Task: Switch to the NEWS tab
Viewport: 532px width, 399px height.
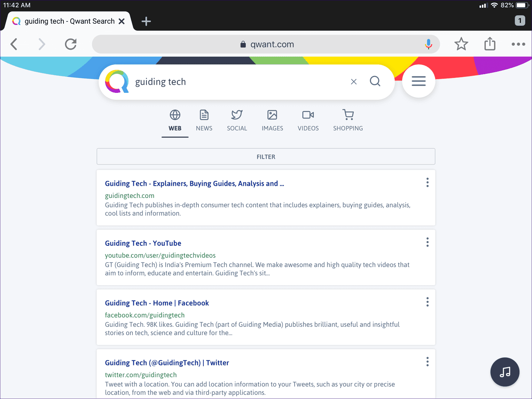Action: (204, 121)
